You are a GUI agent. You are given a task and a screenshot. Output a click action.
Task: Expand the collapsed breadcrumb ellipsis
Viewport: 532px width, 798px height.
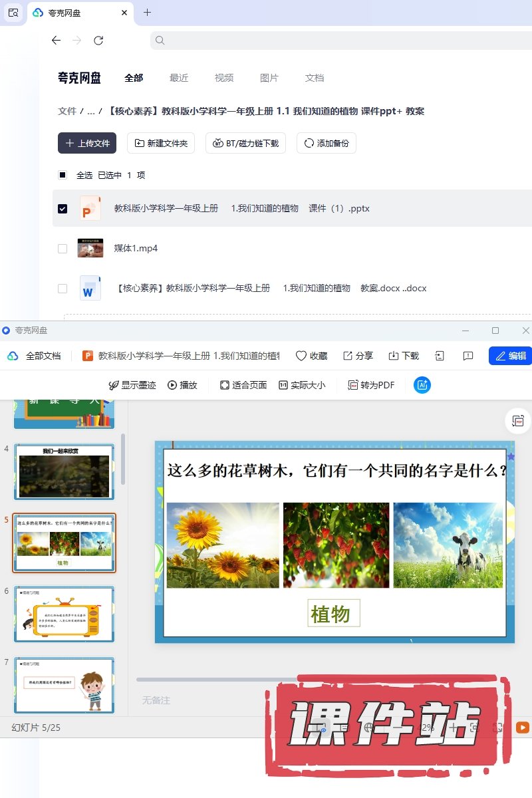pos(90,111)
